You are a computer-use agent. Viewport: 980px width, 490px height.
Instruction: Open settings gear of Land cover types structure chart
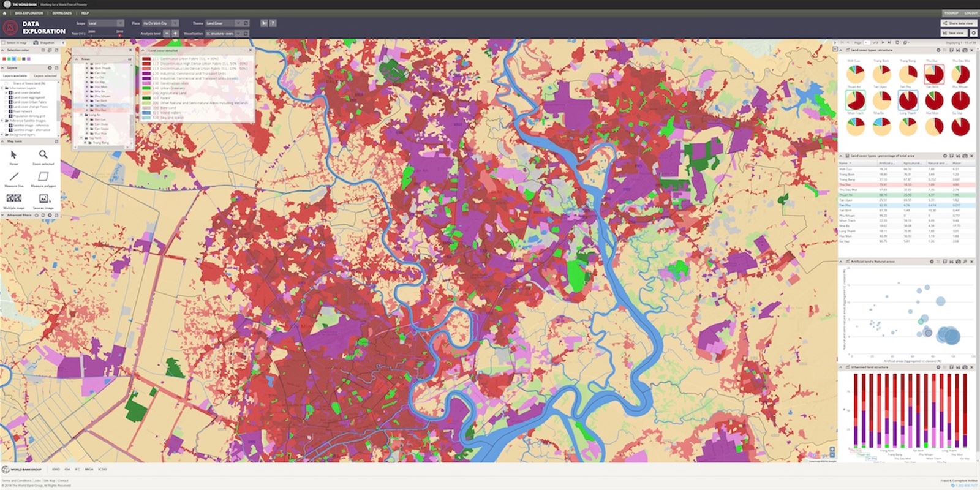pos(938,50)
